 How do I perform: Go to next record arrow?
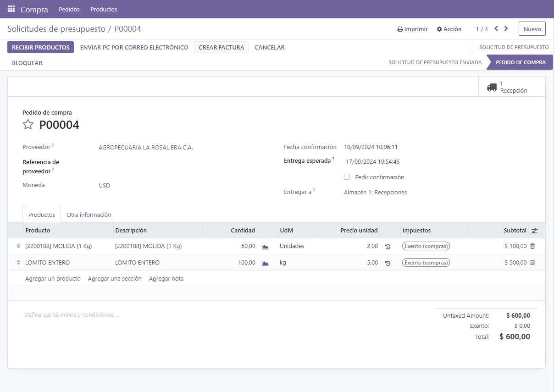click(506, 28)
